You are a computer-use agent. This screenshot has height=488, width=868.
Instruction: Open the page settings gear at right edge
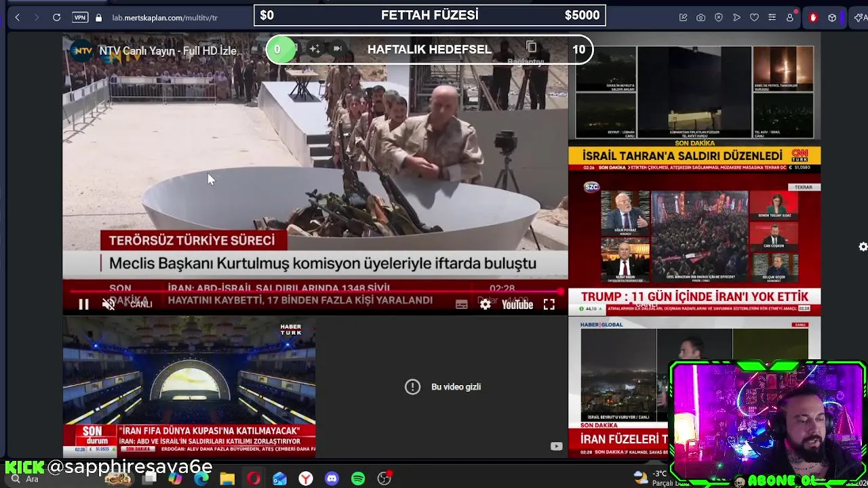(863, 247)
